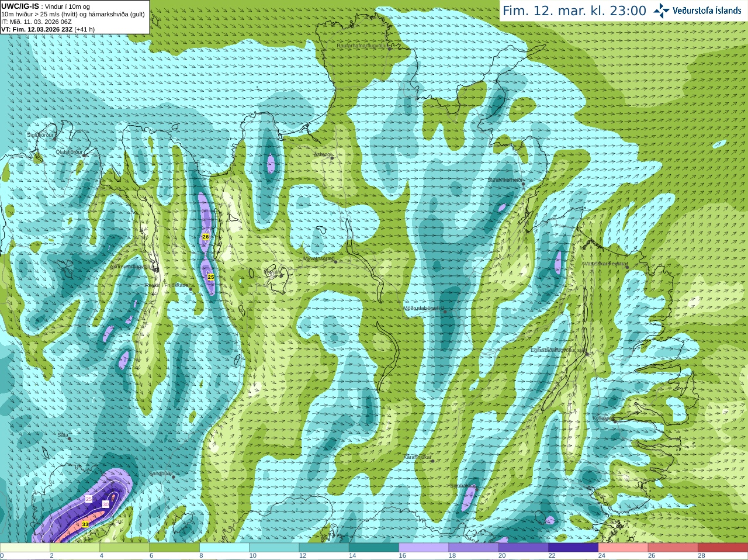The height and width of the screenshot is (560, 748).
Task: Select the 10–12 m/s legend color
Action: click(274, 548)
